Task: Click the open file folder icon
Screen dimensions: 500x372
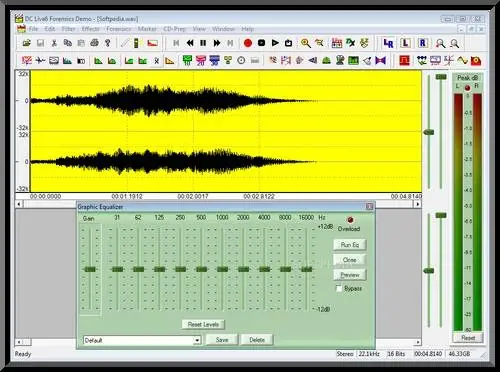Action: pyautogui.click(x=27, y=43)
